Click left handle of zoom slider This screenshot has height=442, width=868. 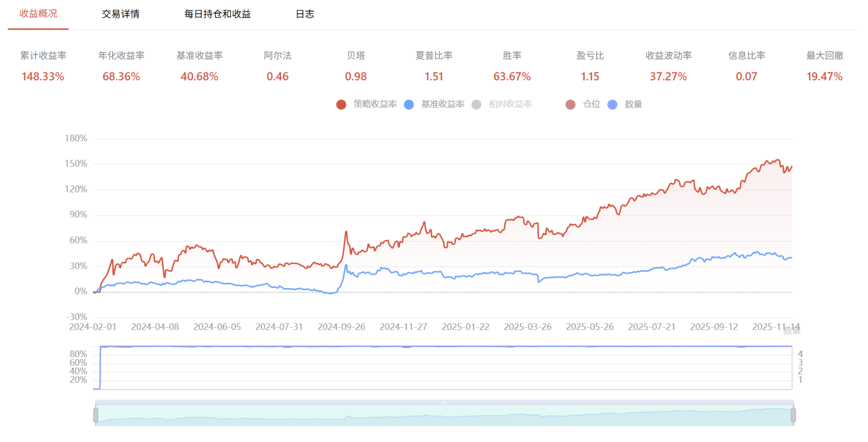tap(96, 415)
